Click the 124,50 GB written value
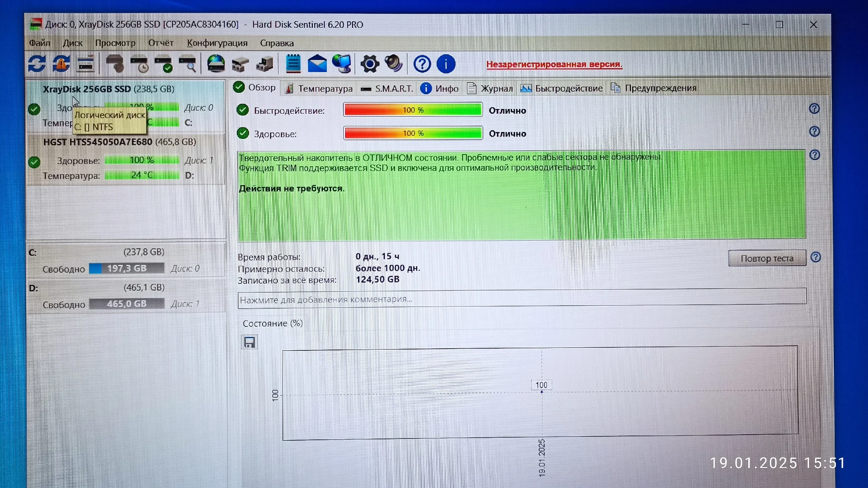This screenshot has width=868, height=488. click(x=378, y=280)
